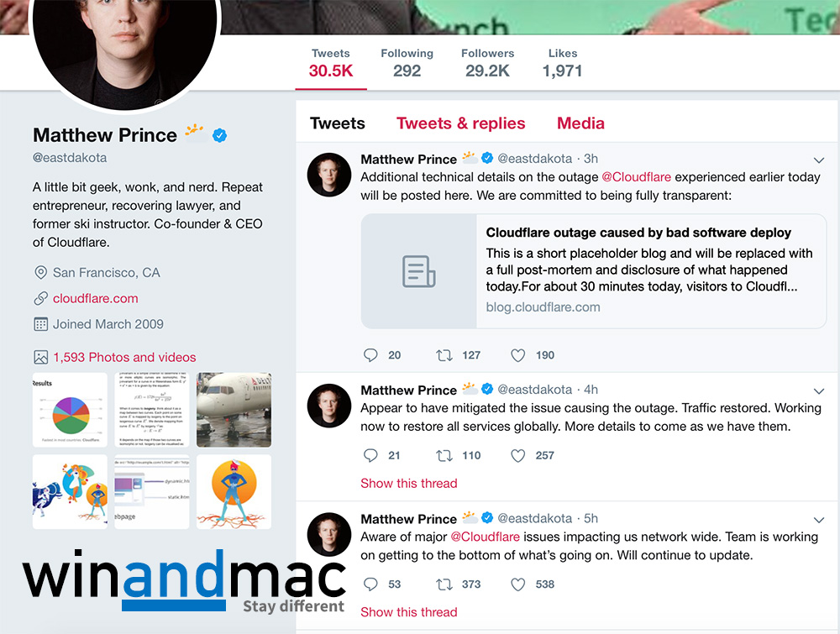Open the cloudflare.com profile link

96,298
